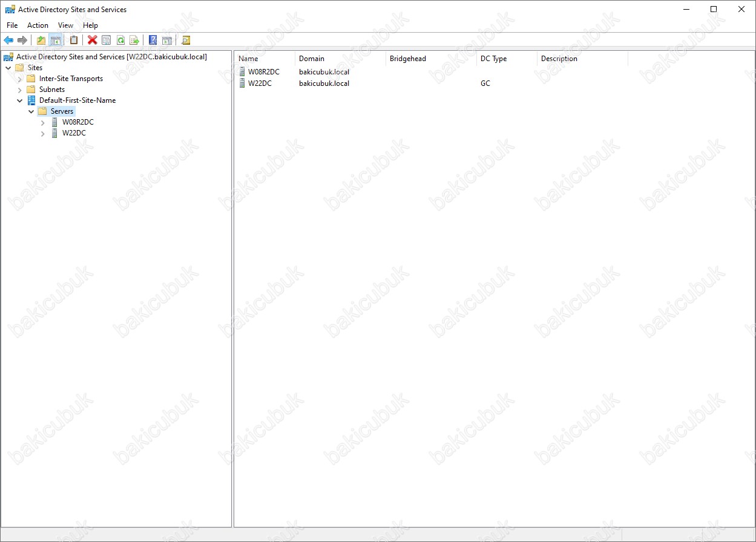The width and height of the screenshot is (756, 542).
Task: Click the Active Directory app icon in title bar
Action: [x=10, y=10]
